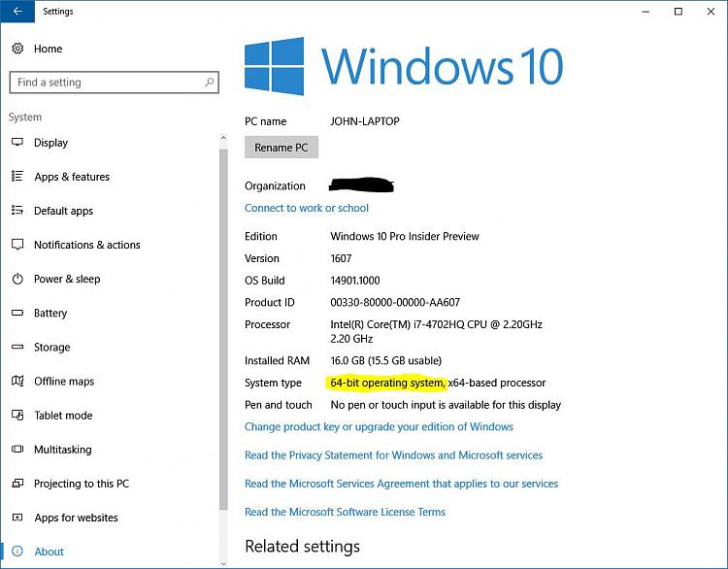Click the PC name JOHN-LAPTOP
Image resolution: width=728 pixels, height=569 pixels.
(x=364, y=121)
